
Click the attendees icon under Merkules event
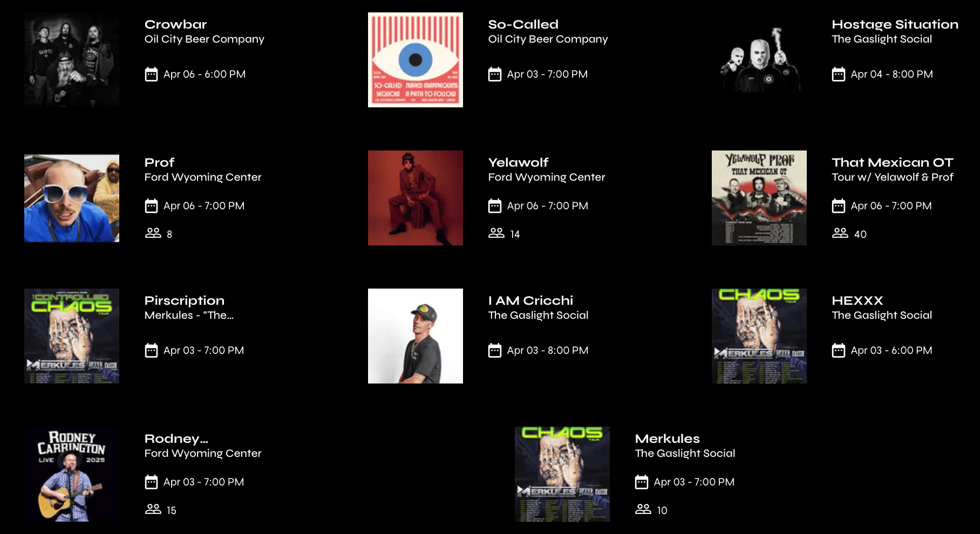[x=643, y=509]
